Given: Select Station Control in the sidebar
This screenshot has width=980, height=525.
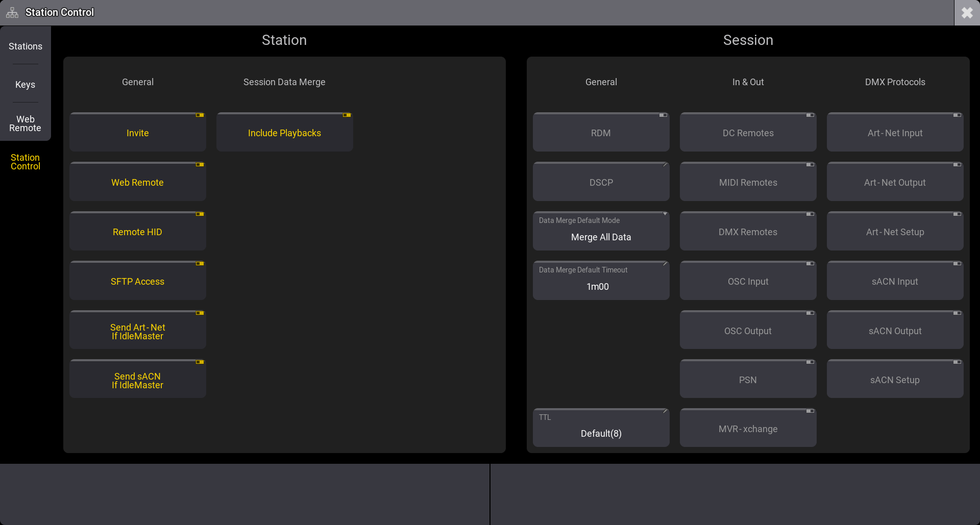Looking at the screenshot, I should (x=25, y=162).
